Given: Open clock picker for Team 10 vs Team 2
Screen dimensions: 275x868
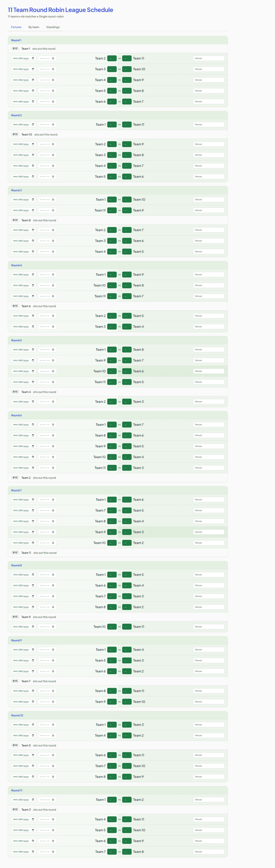Looking at the screenshot, I should point(53,542).
